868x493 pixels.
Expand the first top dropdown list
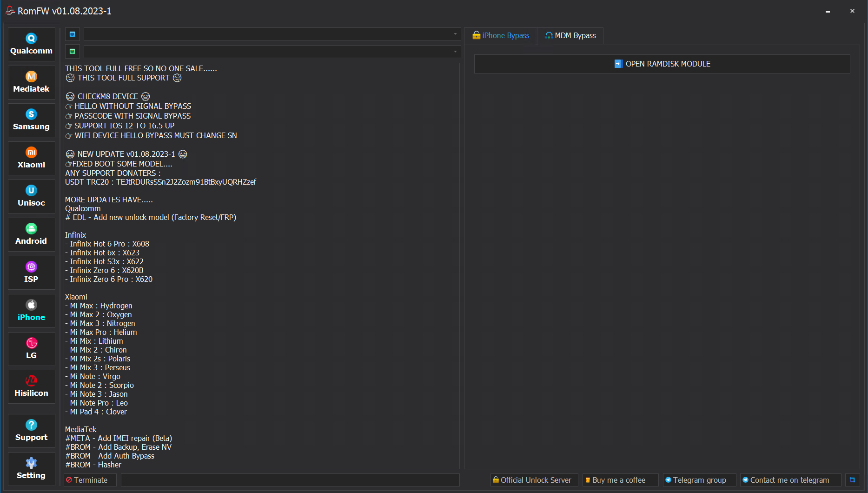[x=272, y=34]
